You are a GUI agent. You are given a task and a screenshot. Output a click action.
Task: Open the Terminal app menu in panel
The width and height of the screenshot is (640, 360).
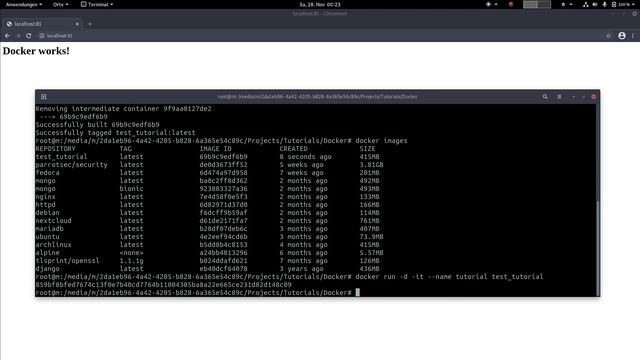point(97,4)
